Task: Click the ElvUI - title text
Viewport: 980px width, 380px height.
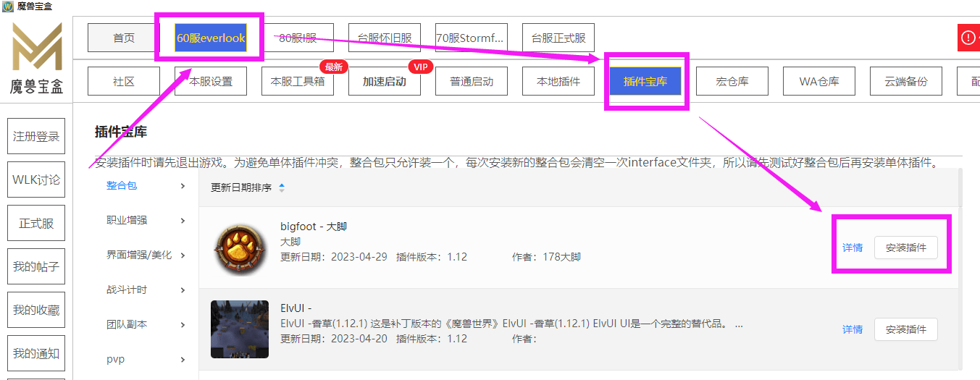Action: point(296,308)
